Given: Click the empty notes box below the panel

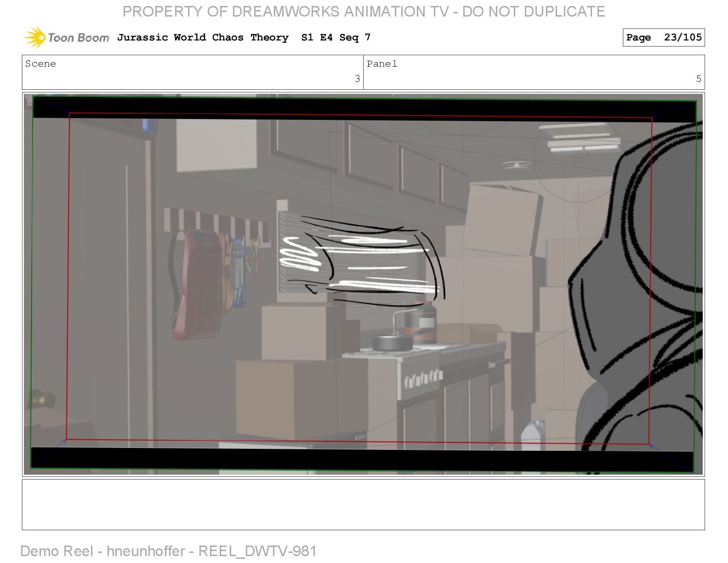Looking at the screenshot, I should coord(363,505).
